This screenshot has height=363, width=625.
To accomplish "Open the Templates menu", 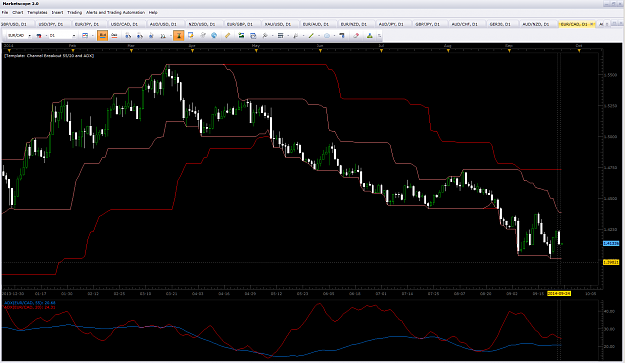I will pos(37,12).
